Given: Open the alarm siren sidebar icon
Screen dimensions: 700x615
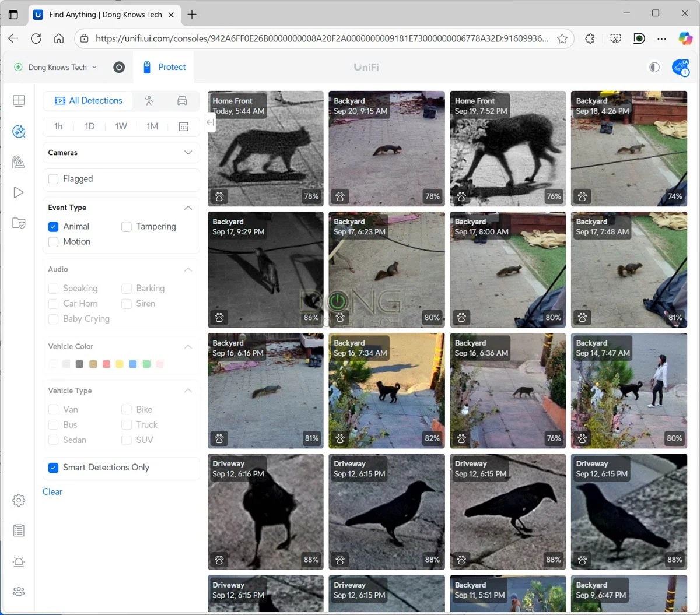Looking at the screenshot, I should 19,561.
